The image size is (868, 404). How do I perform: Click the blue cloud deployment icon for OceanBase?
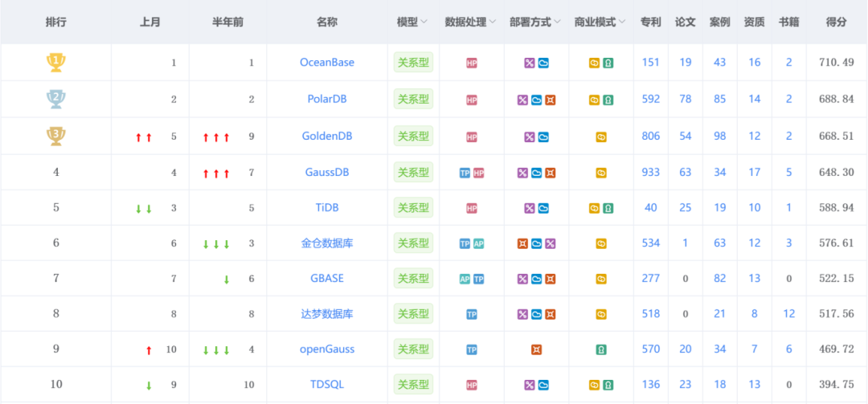(543, 63)
